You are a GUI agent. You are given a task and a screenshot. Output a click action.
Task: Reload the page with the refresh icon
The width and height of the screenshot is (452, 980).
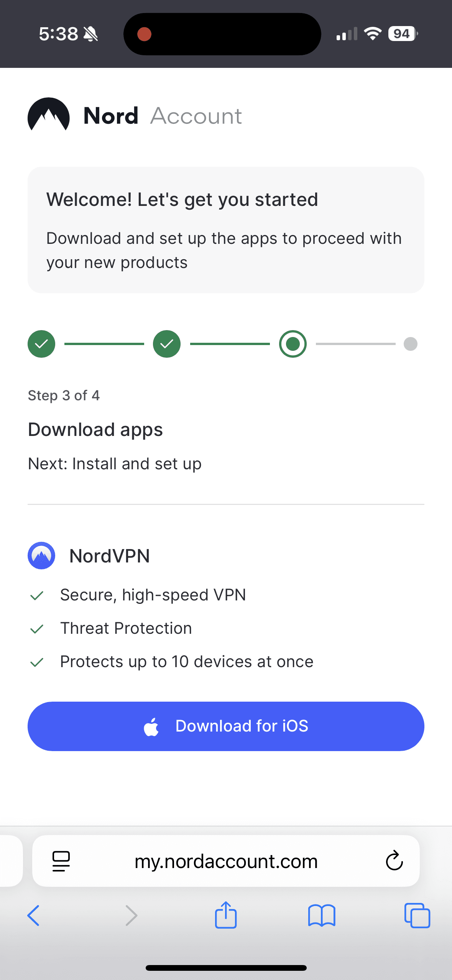pyautogui.click(x=394, y=861)
